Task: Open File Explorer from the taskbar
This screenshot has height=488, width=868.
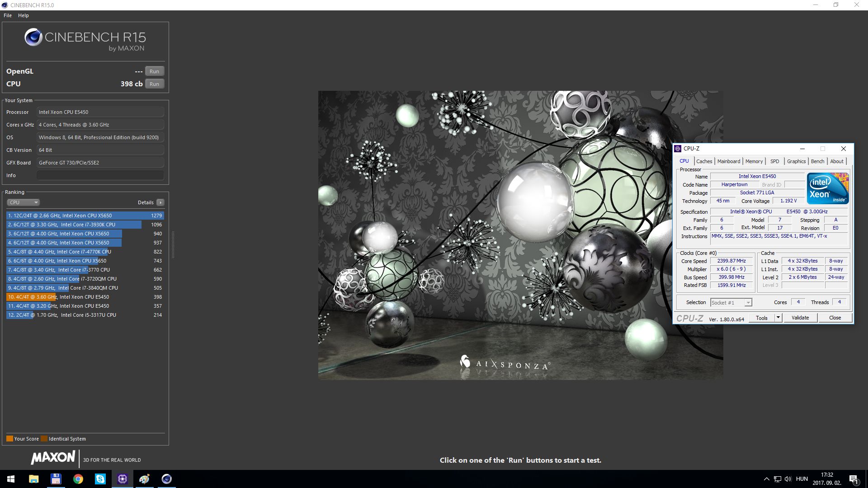Action: [33, 479]
